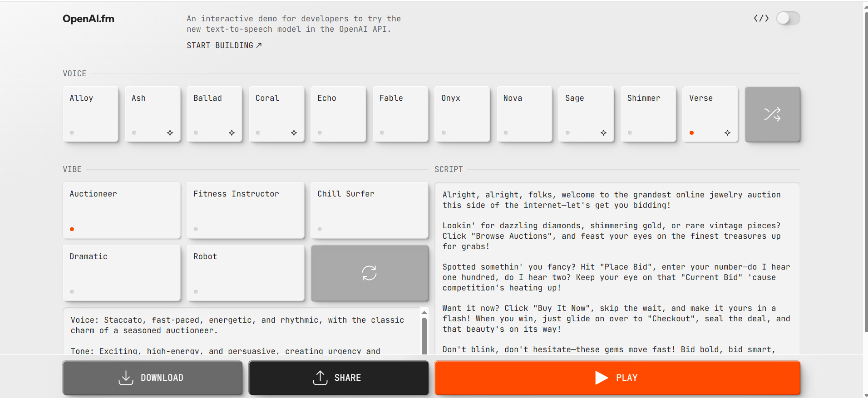Choose the Shimmer voice option
This screenshot has height=398, width=868.
[648, 114]
